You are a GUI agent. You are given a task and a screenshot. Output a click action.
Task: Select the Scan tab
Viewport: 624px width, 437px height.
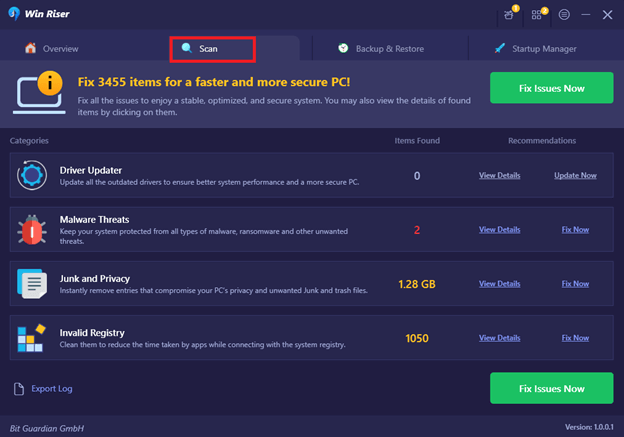[x=212, y=48]
